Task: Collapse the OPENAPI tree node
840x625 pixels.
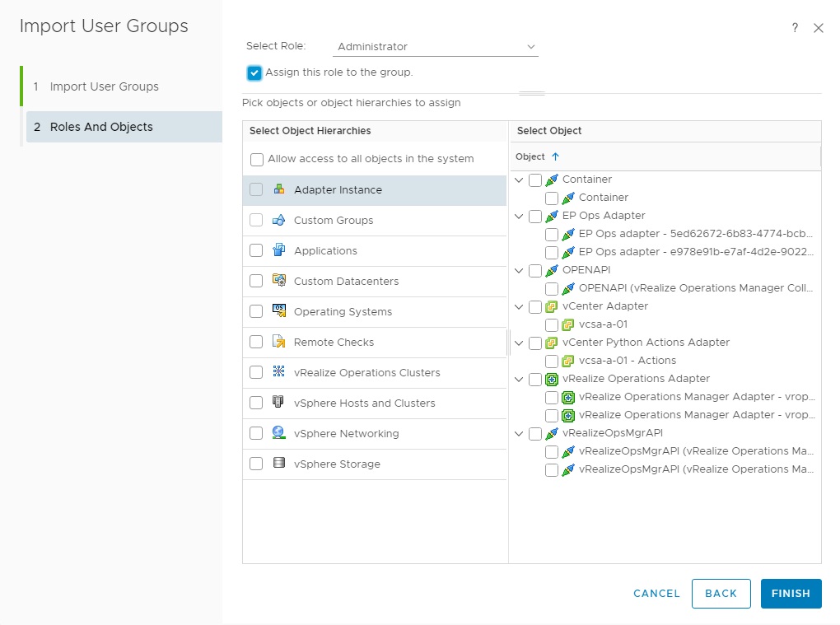Action: pyautogui.click(x=519, y=270)
